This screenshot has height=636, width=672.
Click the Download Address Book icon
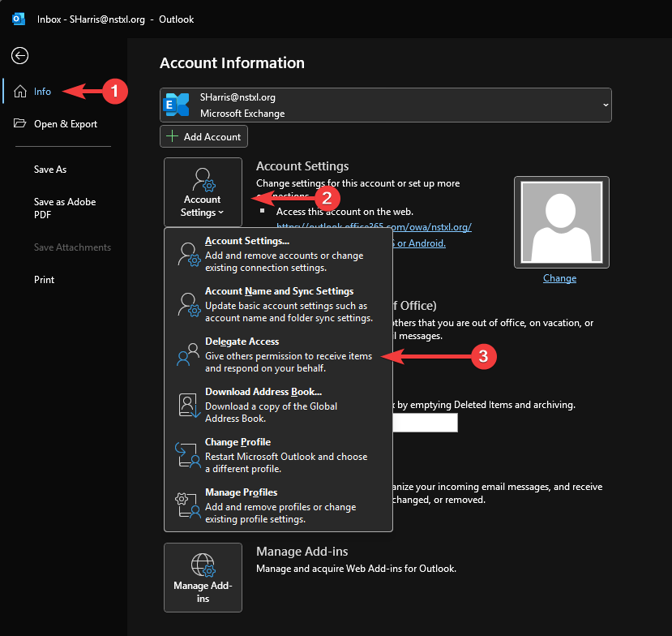[x=189, y=405]
